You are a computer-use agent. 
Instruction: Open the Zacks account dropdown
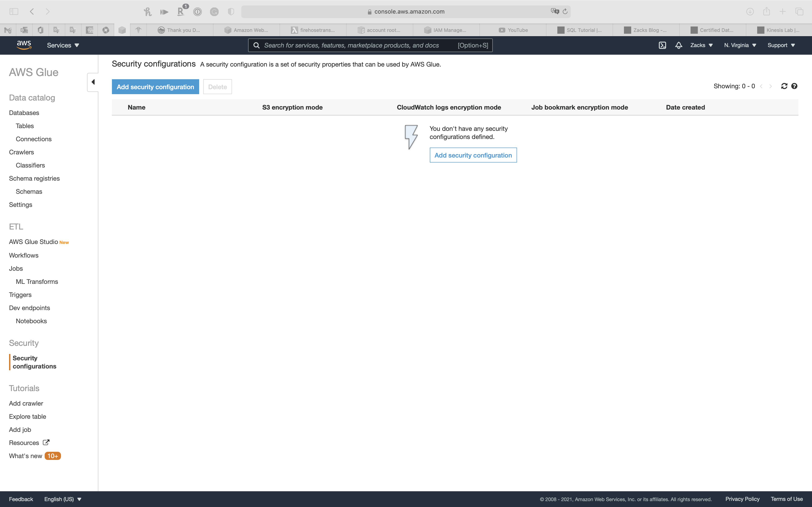[x=701, y=45]
